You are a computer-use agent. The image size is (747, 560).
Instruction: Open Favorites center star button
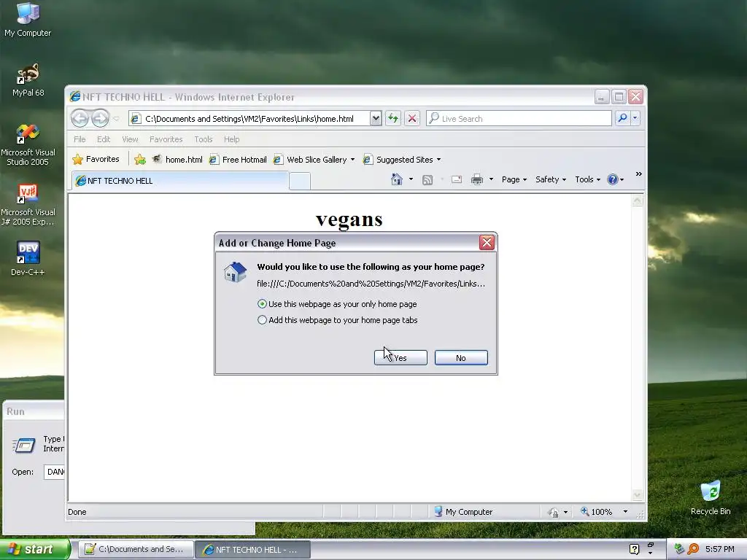tap(96, 159)
